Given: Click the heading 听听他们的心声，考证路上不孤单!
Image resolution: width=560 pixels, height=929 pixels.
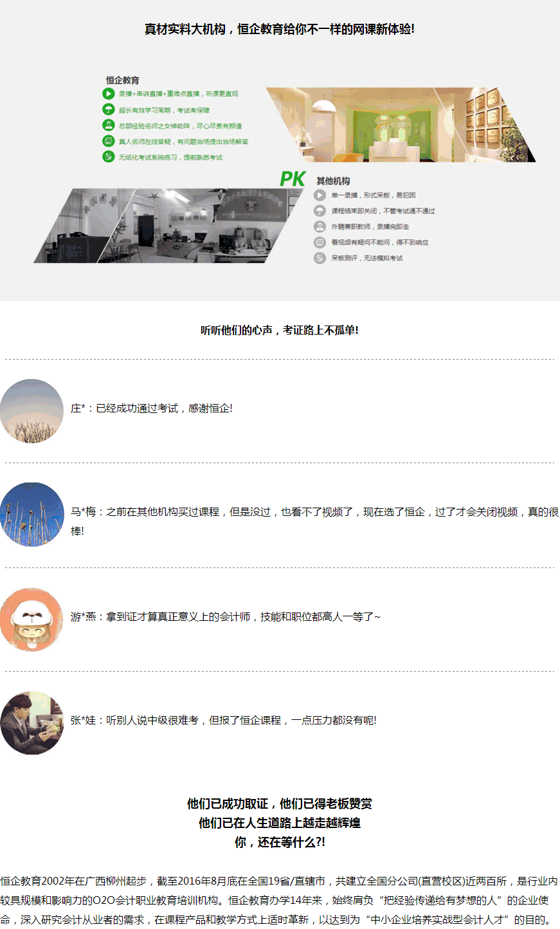Looking at the screenshot, I should click(280, 330).
